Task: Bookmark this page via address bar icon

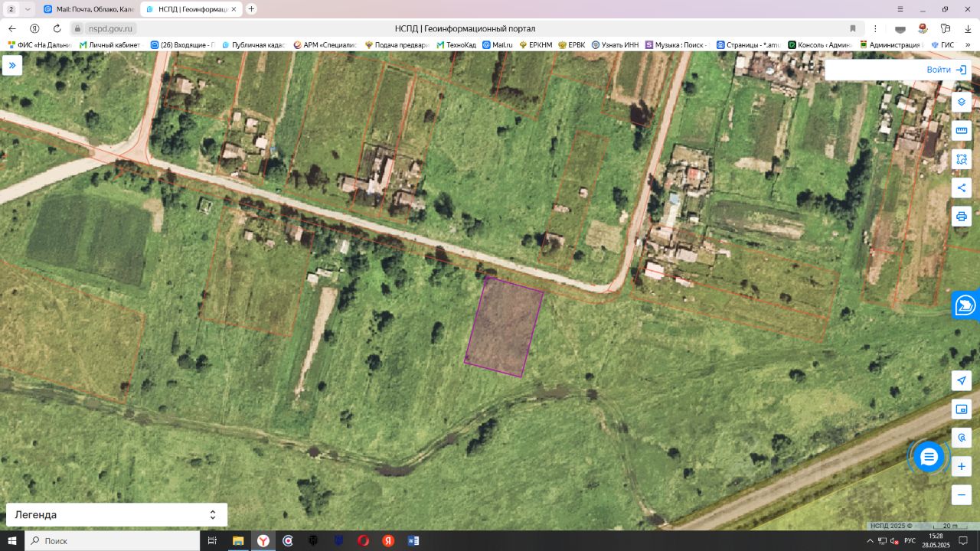Action: tap(853, 28)
